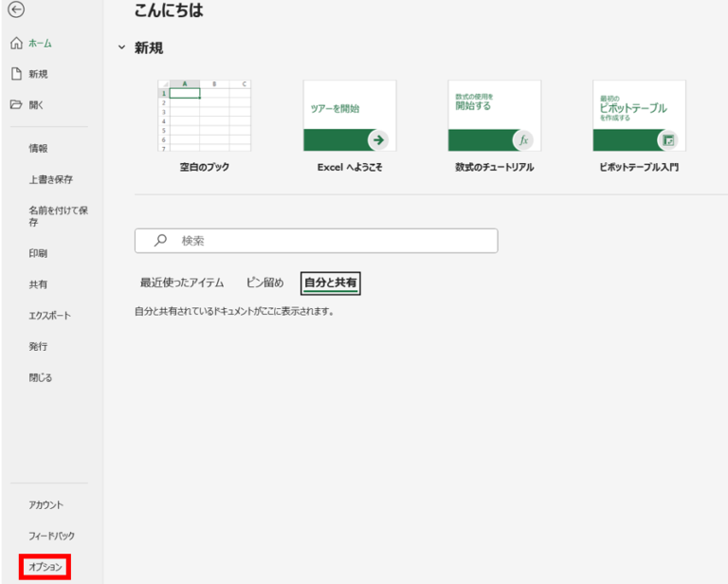Click the back arrow icon
This screenshot has height=584, width=728.
tap(16, 9)
